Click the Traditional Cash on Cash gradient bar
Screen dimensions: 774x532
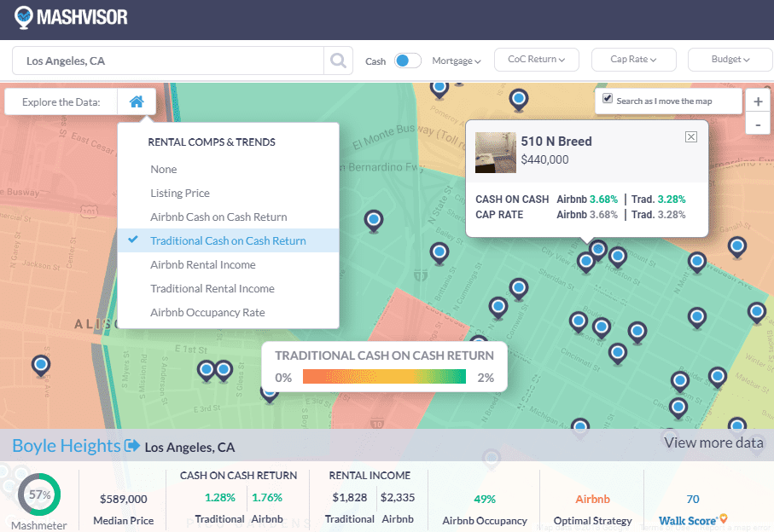pyautogui.click(x=384, y=377)
